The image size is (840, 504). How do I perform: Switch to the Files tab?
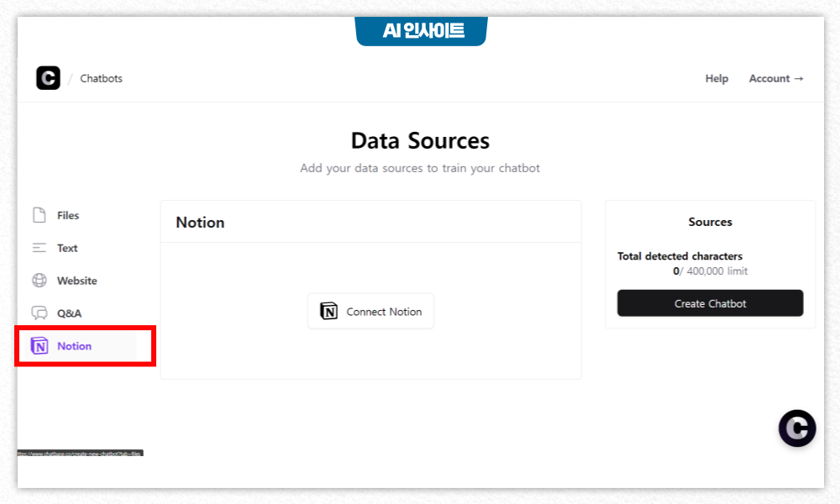(x=68, y=215)
